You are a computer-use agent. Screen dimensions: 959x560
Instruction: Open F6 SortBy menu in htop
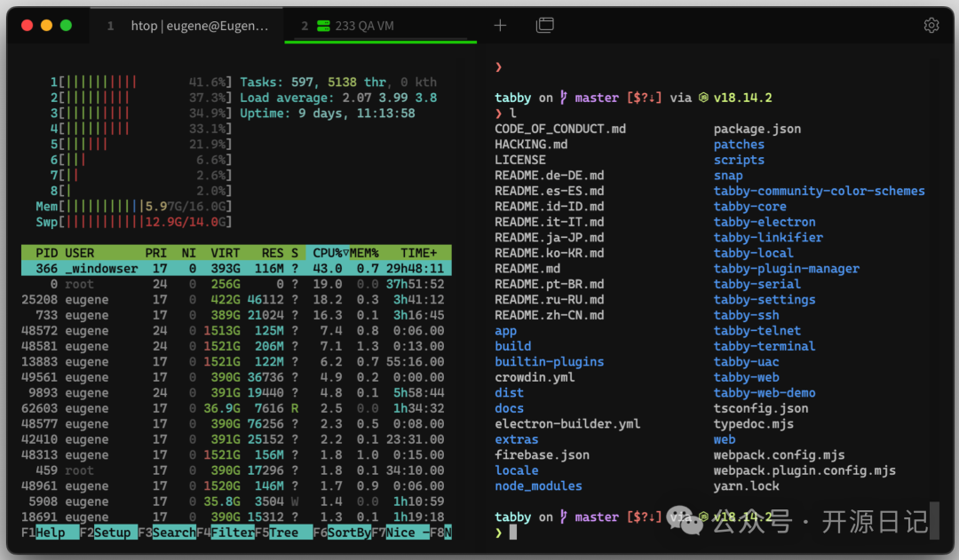342,532
